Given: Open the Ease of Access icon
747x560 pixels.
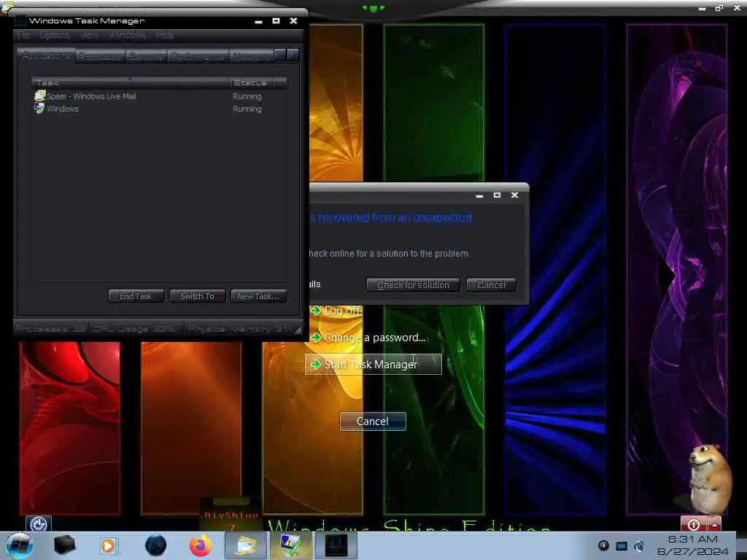Looking at the screenshot, I should point(38,524).
